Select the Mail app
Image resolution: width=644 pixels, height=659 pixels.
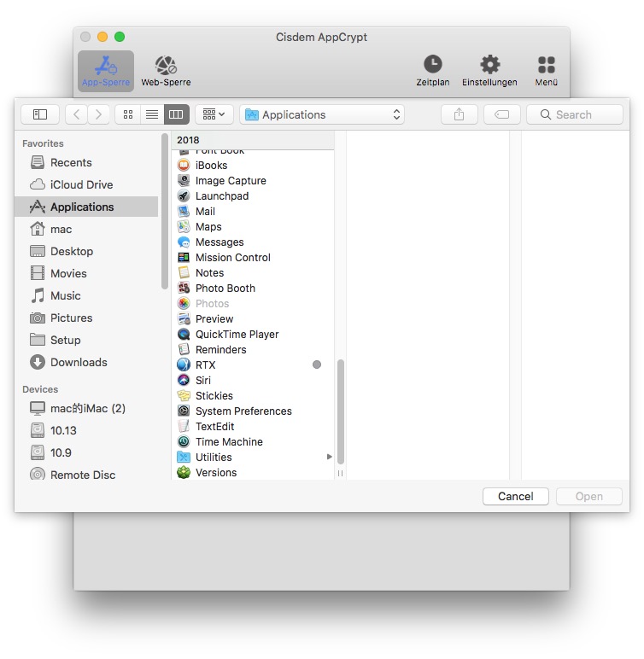tap(253, 212)
